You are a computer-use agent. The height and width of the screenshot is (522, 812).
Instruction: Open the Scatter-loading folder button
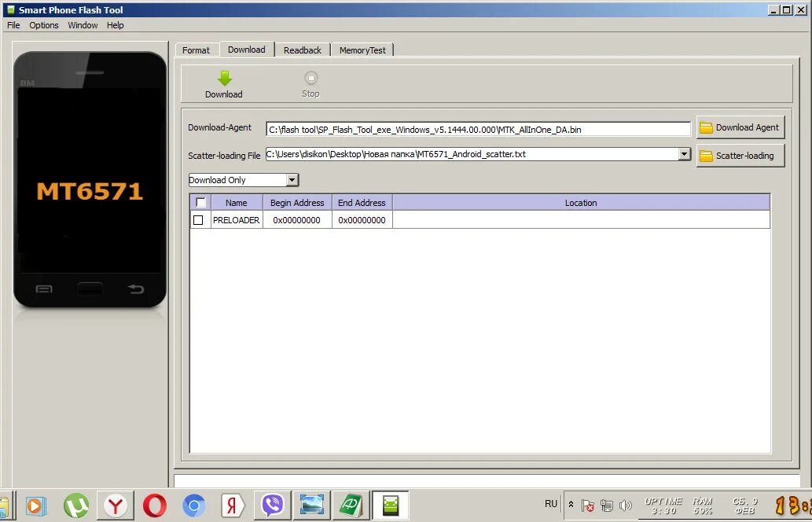tap(740, 156)
